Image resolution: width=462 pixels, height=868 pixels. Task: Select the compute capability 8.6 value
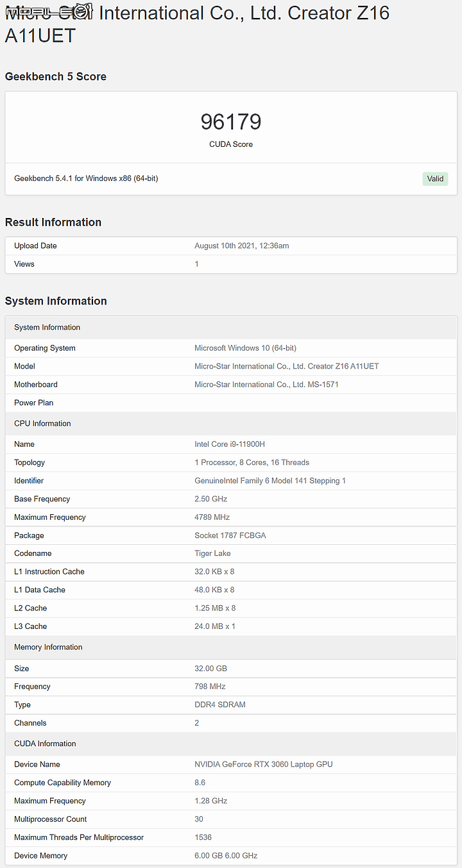point(200,783)
